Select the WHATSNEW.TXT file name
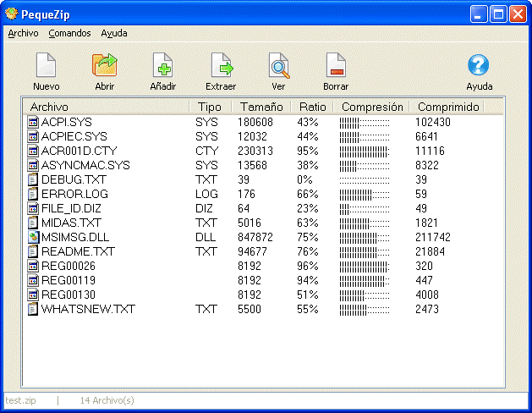The width and height of the screenshot is (532, 413). (88, 309)
